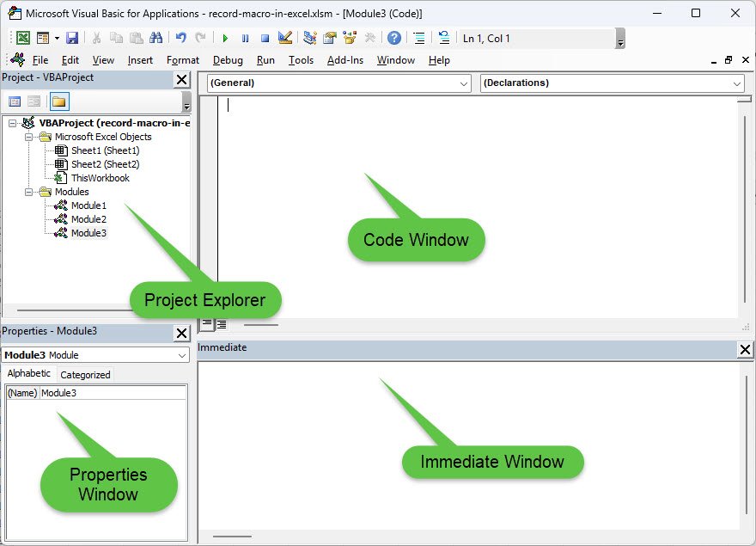Image resolution: width=756 pixels, height=546 pixels.
Task: Open the File menu
Action: point(40,60)
